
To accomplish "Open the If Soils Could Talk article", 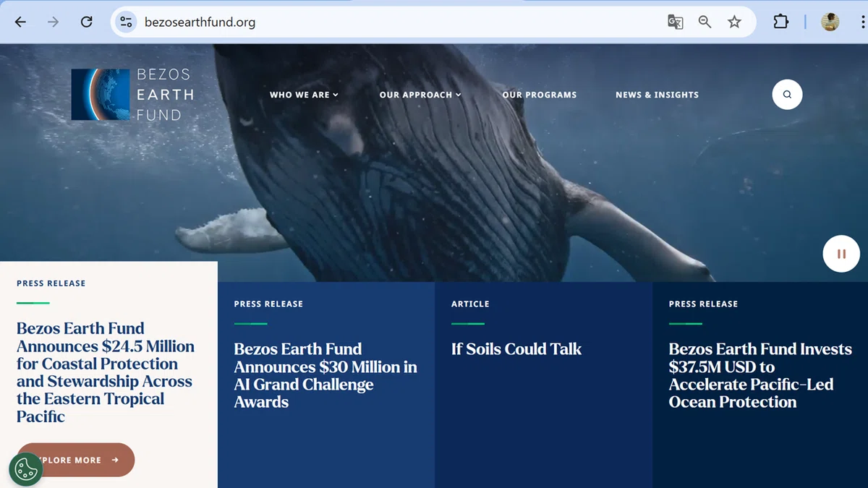I will point(516,349).
